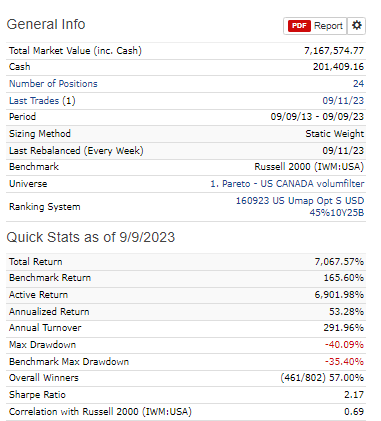
Task: Click the red PDF icon
Action: (299, 26)
